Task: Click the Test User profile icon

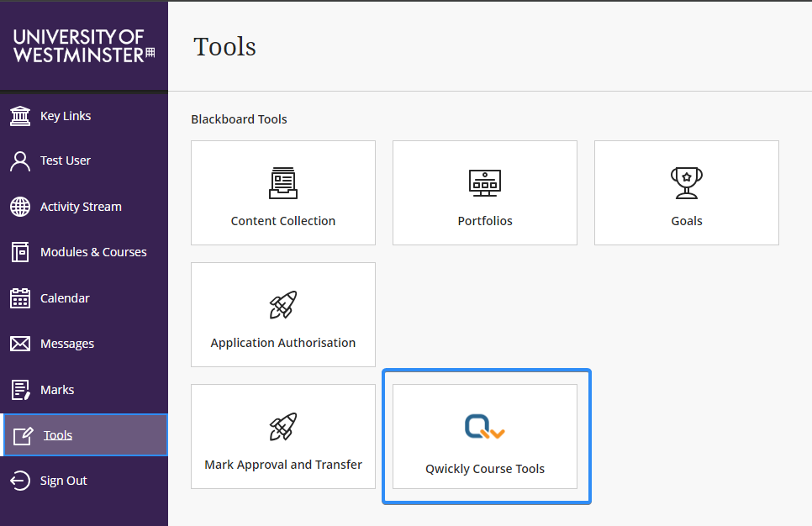Action: [x=20, y=161]
